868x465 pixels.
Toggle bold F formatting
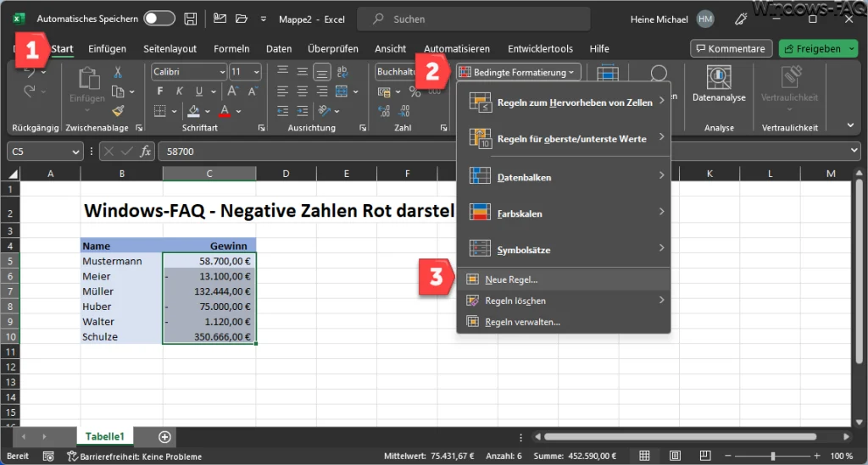(160, 91)
